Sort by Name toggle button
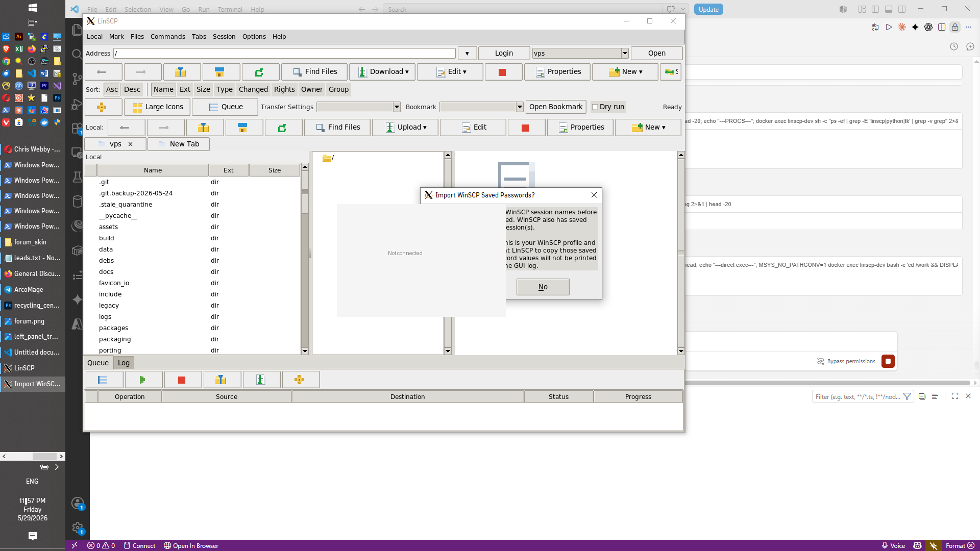 coord(163,90)
